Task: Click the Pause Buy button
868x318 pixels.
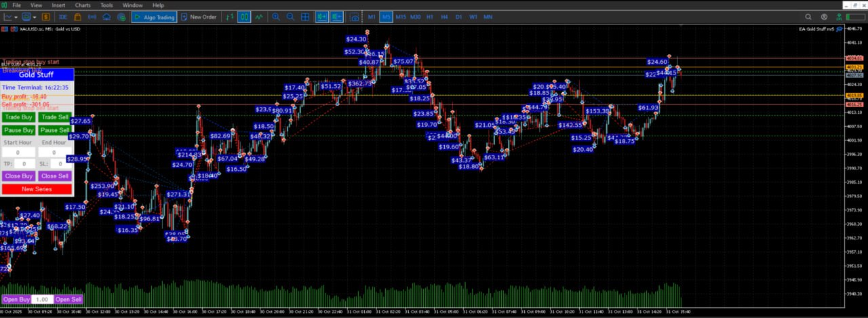Action: click(18, 130)
